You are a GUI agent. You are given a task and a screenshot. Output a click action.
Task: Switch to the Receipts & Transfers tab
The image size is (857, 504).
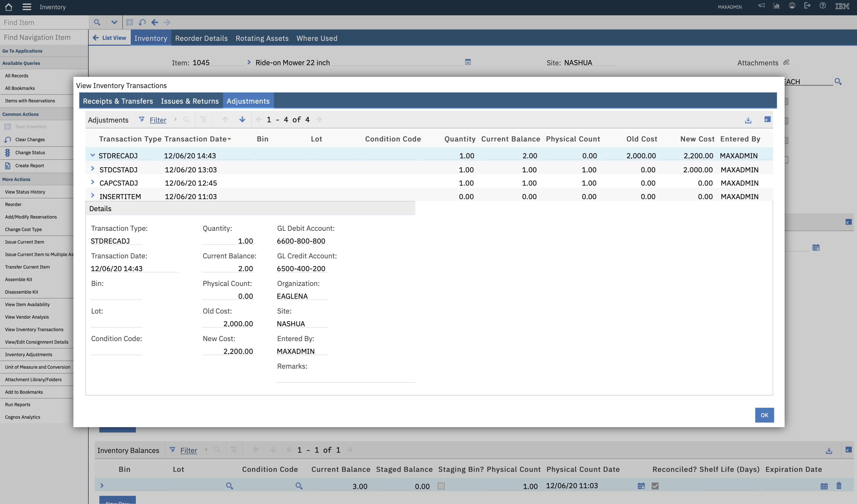click(118, 101)
